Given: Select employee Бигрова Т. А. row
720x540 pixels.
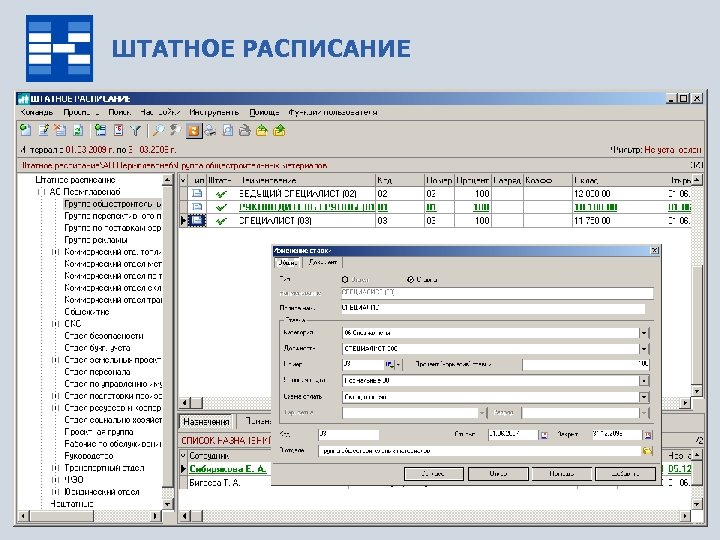Looking at the screenshot, I should pyautogui.click(x=215, y=483).
